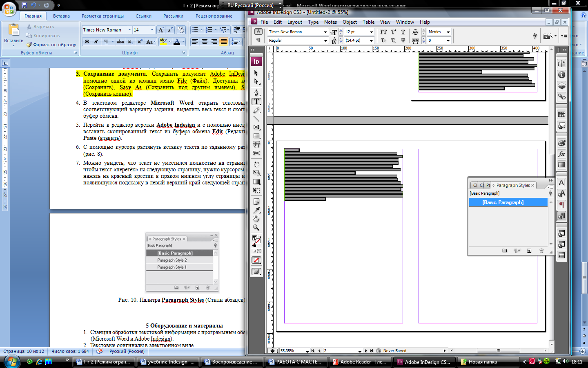Image resolution: width=588 pixels, height=368 pixels.
Task: Open InDesign File menu
Action: (x=264, y=22)
